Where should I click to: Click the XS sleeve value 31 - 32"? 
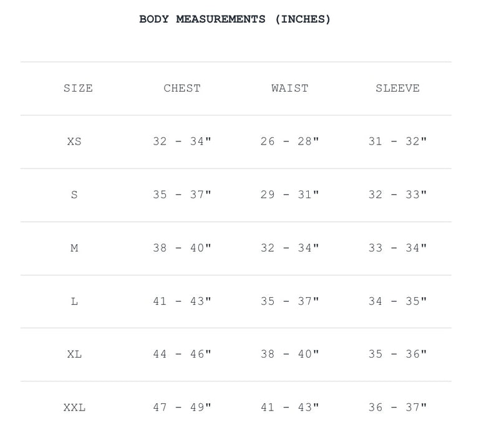(397, 141)
